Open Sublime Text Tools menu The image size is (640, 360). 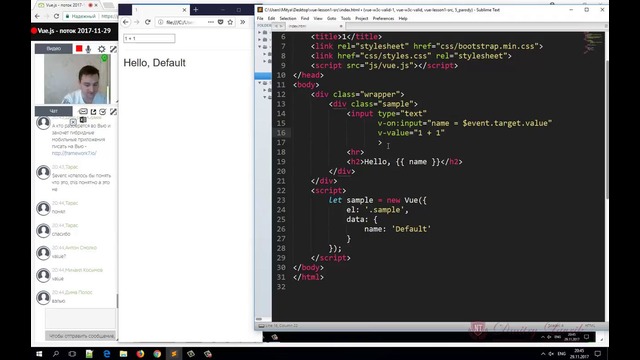346,18
